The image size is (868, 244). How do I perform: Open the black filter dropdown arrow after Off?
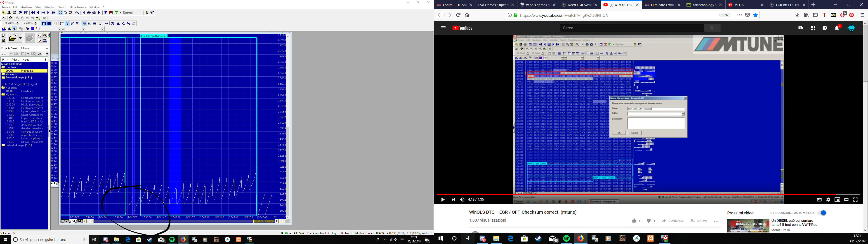pyautogui.click(x=47, y=54)
